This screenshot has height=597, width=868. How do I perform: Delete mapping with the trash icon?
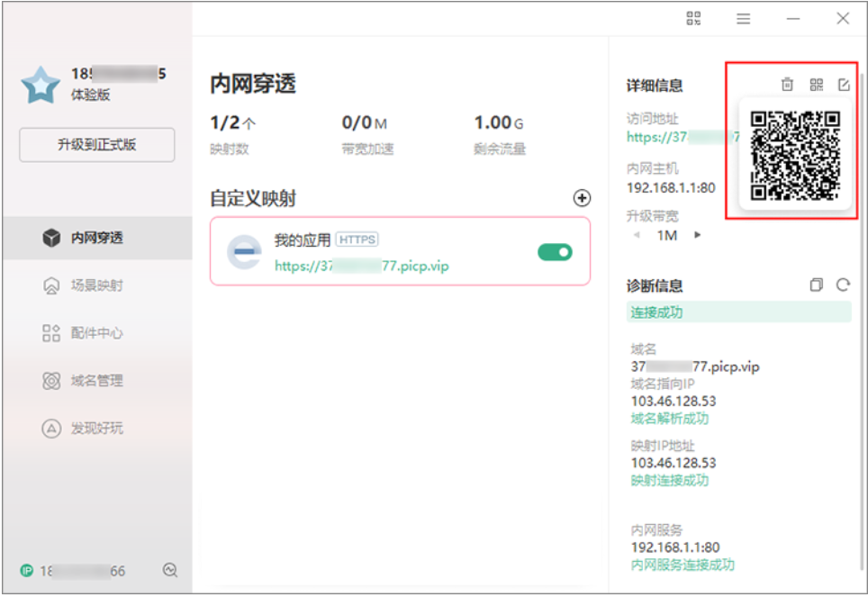click(x=787, y=84)
